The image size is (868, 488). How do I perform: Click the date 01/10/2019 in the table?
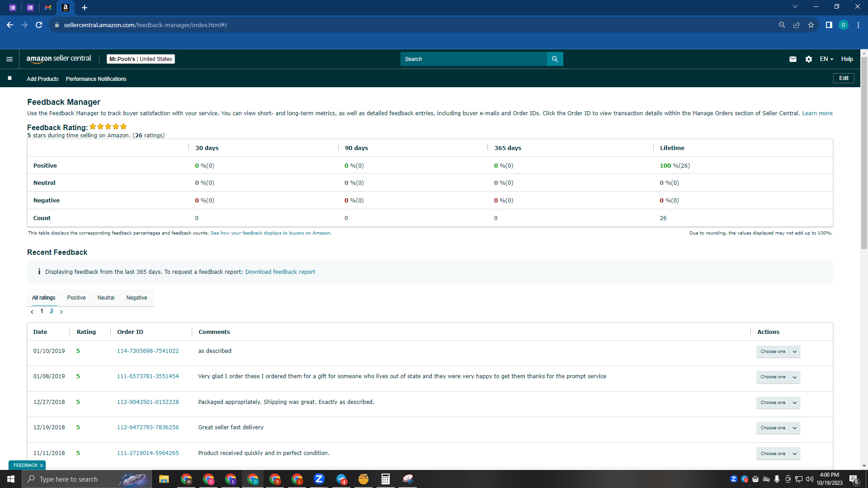pos(49,351)
